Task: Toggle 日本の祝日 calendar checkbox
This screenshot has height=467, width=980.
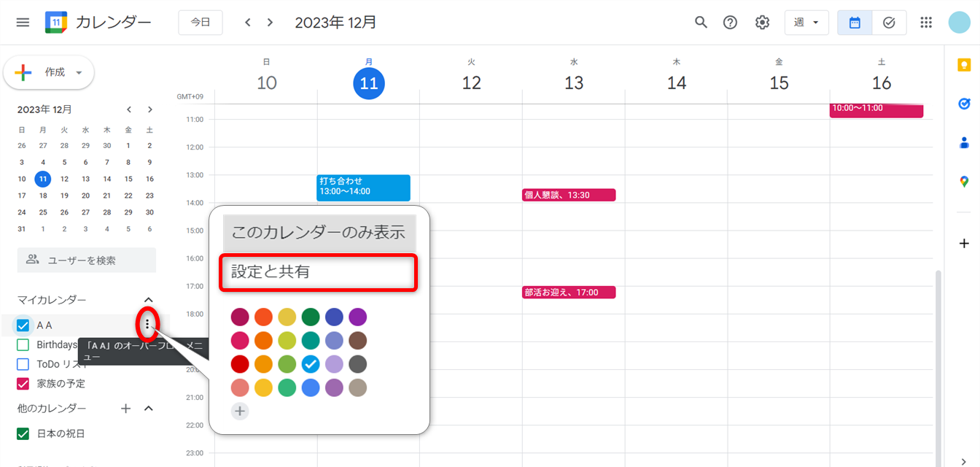Action: [x=23, y=433]
